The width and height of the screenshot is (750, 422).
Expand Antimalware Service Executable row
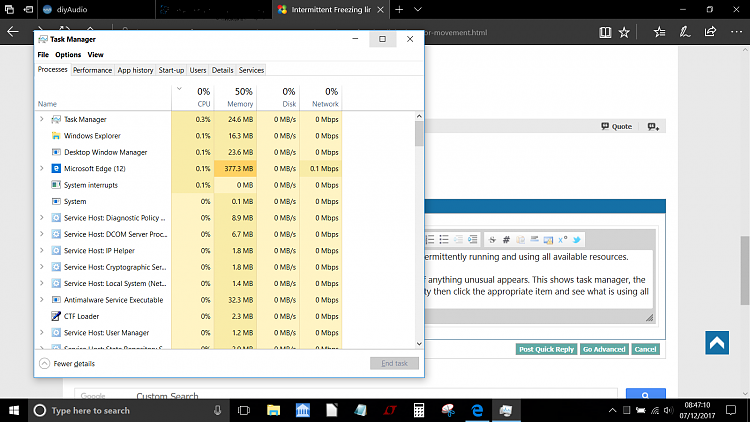tap(41, 300)
